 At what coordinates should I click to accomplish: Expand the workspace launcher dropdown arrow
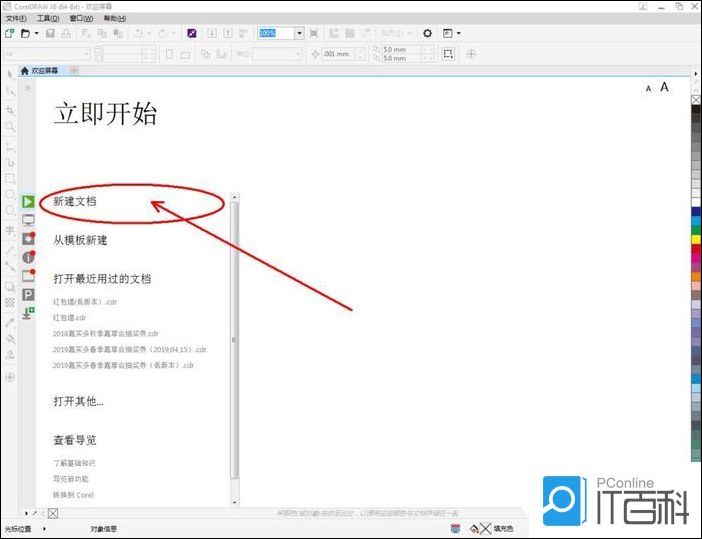coord(458,33)
